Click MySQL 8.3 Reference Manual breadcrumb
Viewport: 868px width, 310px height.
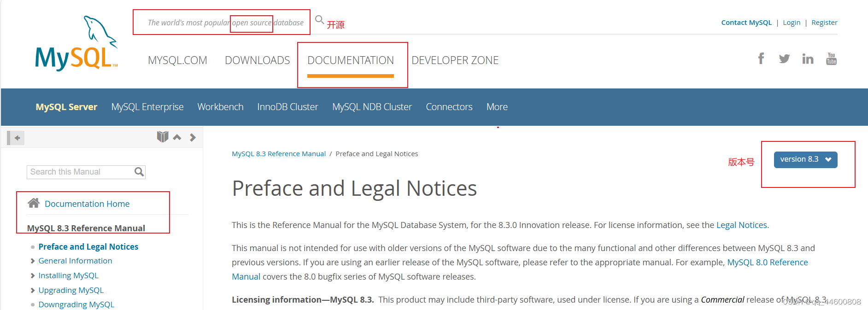click(279, 154)
